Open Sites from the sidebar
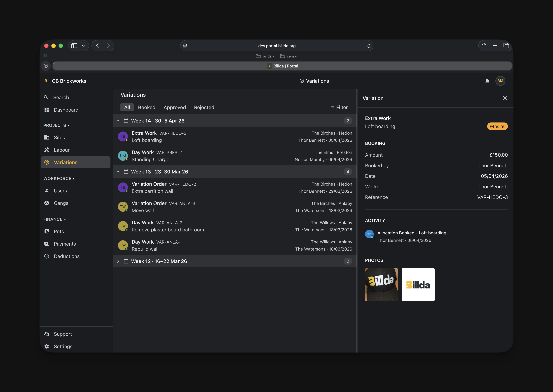Screen dimensions: 553x392 coord(59,138)
